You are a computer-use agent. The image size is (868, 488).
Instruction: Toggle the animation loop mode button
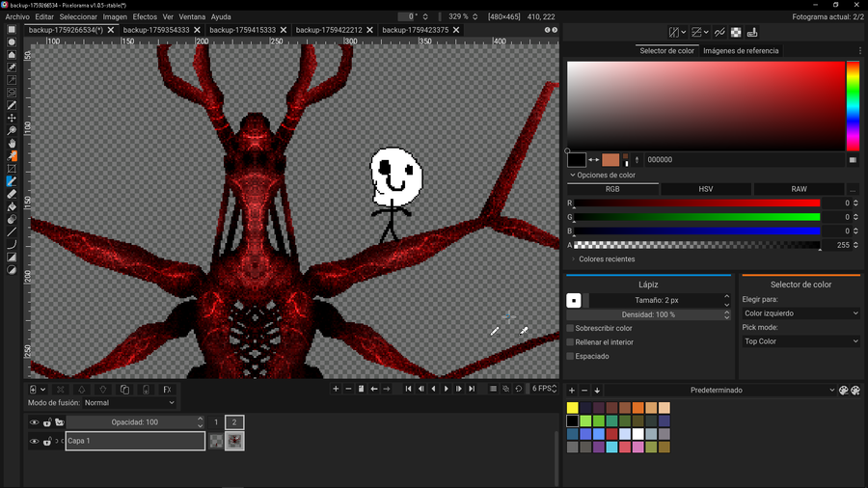(x=518, y=389)
